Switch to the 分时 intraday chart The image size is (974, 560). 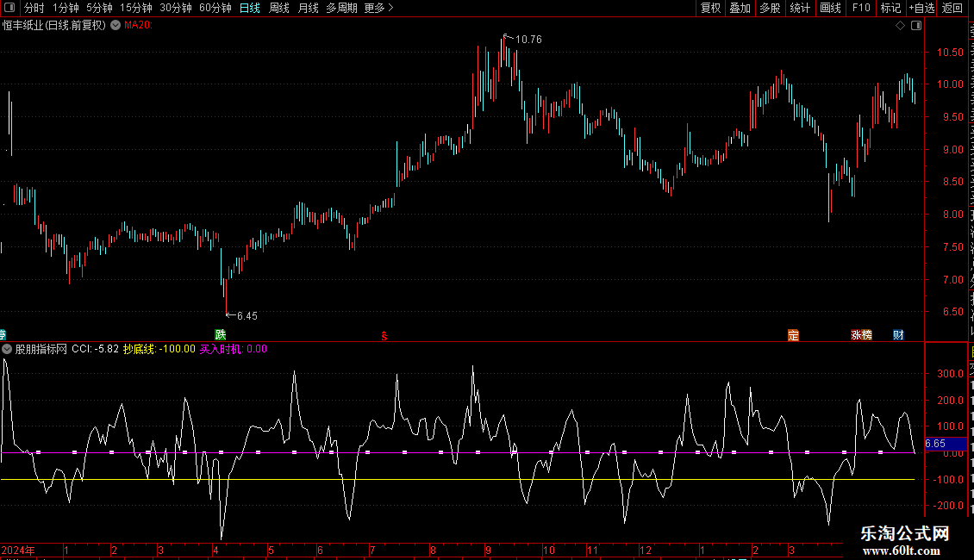(34, 8)
